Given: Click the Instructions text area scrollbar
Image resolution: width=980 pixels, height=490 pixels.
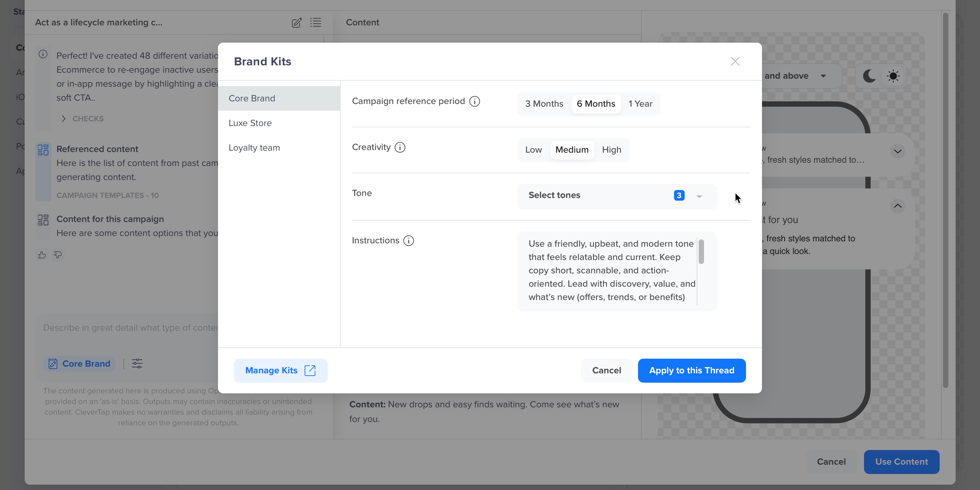Looking at the screenshot, I should (701, 251).
